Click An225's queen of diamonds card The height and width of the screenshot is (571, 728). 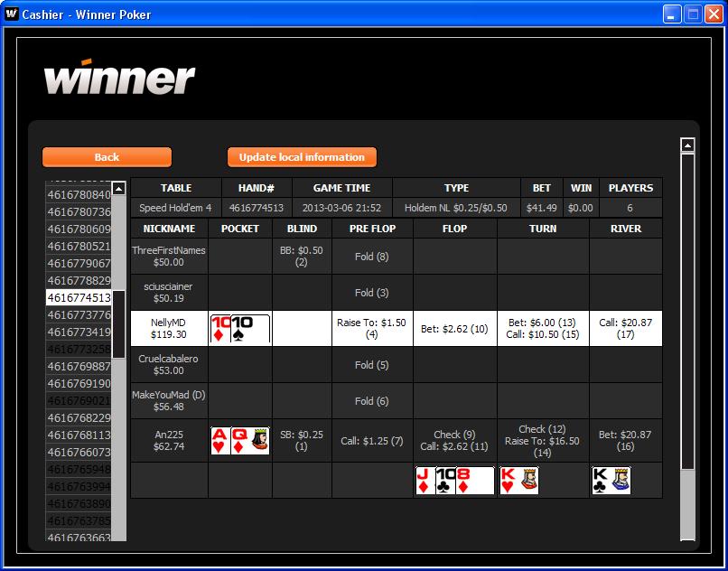250,441
